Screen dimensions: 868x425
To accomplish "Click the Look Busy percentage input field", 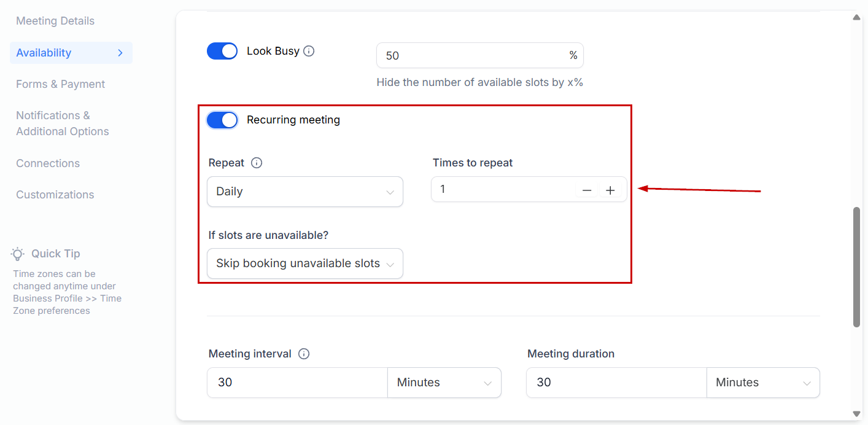I will [473, 55].
